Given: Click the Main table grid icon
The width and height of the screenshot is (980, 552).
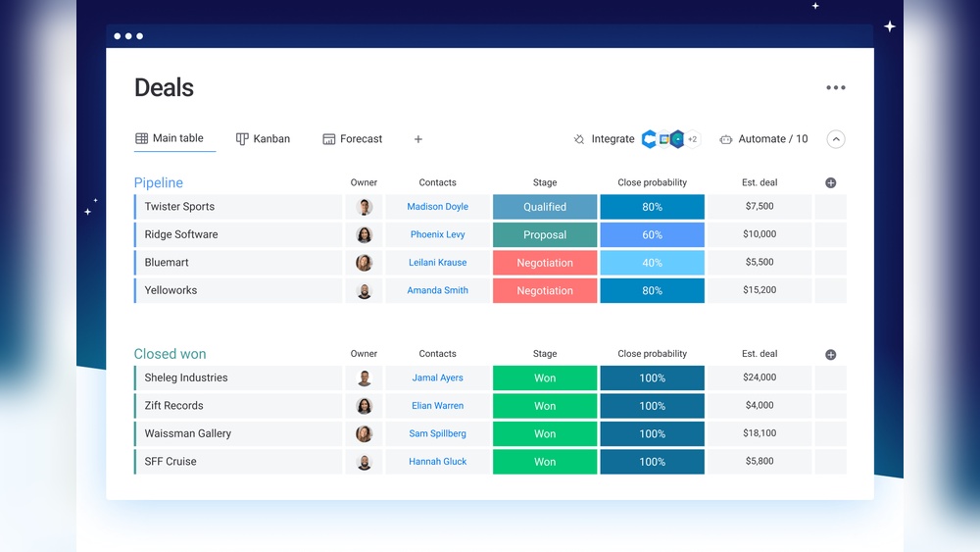Looking at the screenshot, I should coord(142,138).
